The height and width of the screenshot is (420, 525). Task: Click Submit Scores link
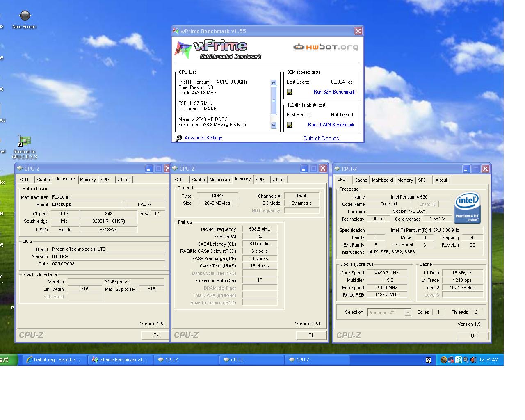pos(321,139)
